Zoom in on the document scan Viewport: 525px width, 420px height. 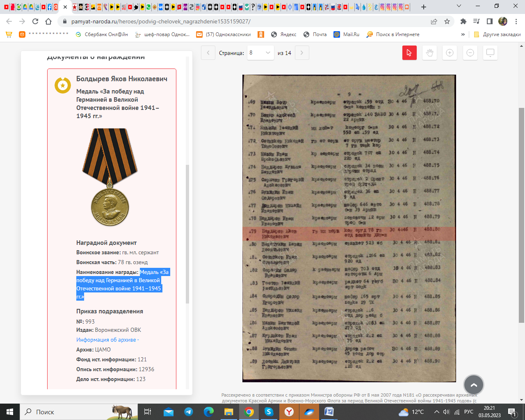450,53
